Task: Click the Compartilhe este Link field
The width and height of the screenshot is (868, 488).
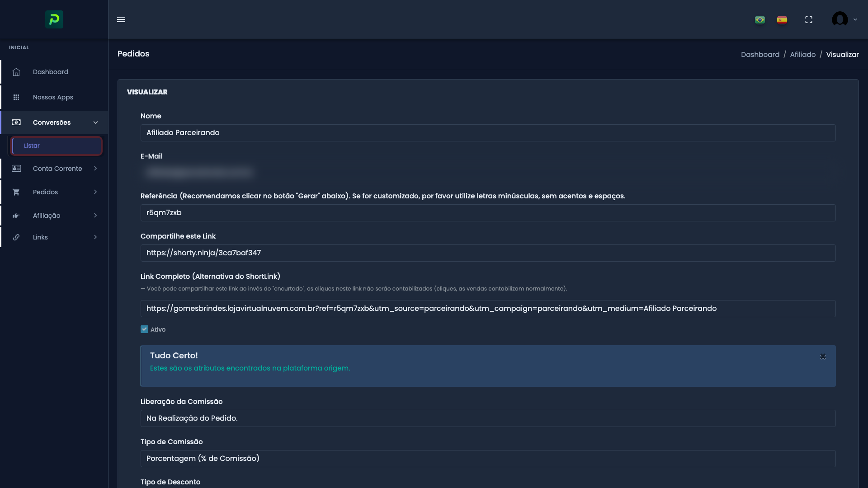Action: [487, 253]
